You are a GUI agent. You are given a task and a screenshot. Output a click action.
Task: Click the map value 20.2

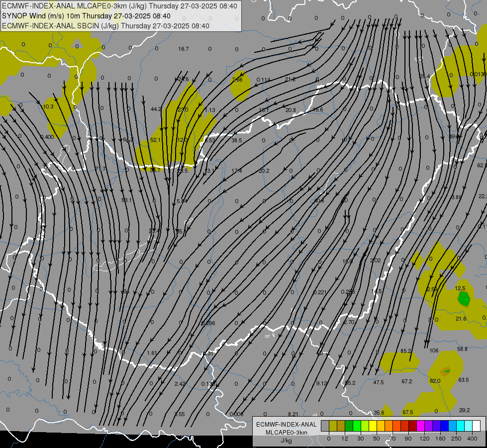pos(264,171)
